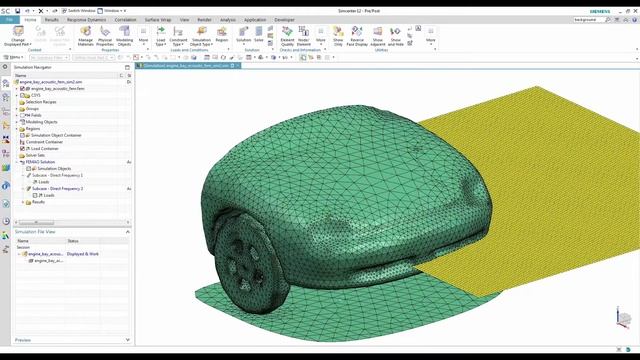This screenshot has width=640, height=360.
Task: Open Change Displayed Part tool
Action: point(18,36)
